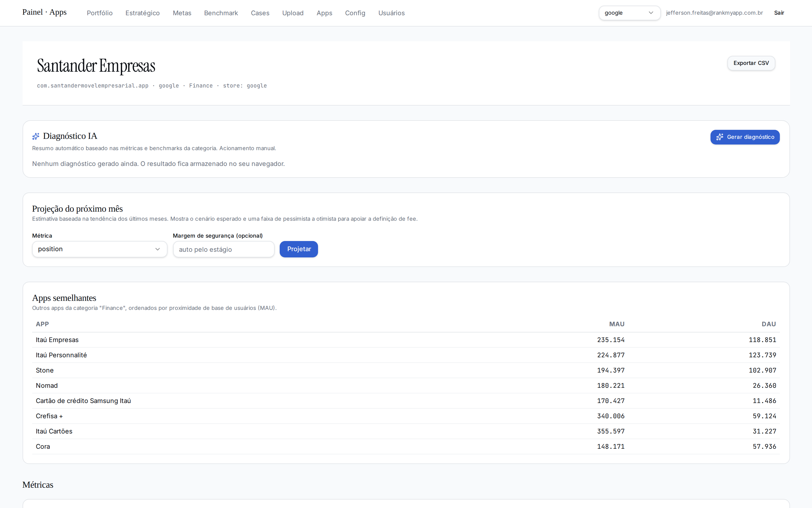Click the Métricas section heading

[38, 485]
